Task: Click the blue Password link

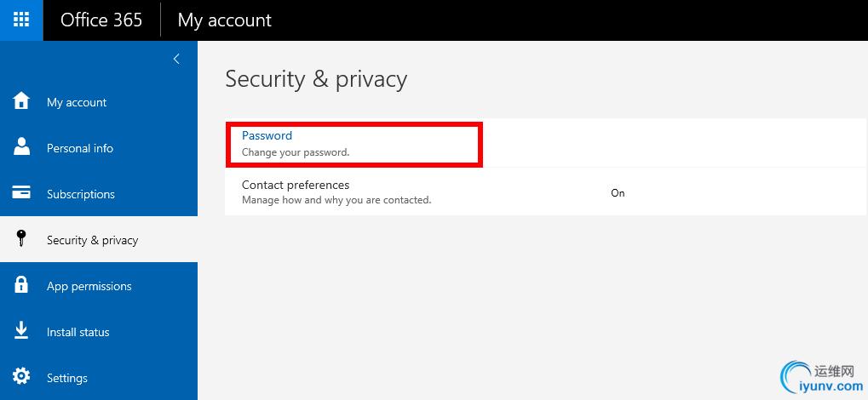Action: [267, 135]
